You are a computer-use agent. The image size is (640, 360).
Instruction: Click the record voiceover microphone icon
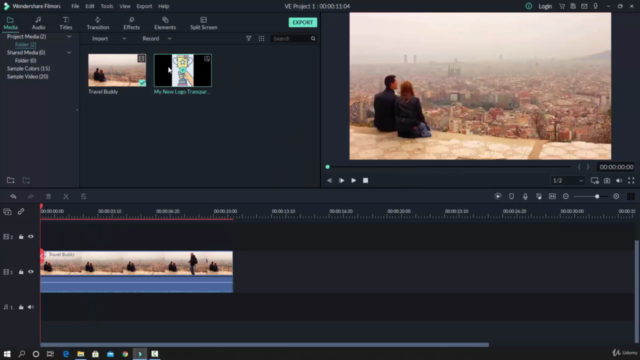[525, 196]
